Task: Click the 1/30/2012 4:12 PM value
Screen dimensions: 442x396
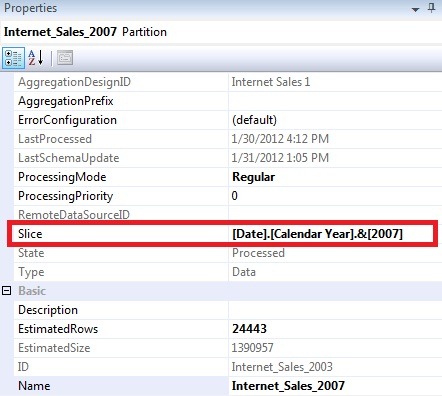Action: pos(280,139)
